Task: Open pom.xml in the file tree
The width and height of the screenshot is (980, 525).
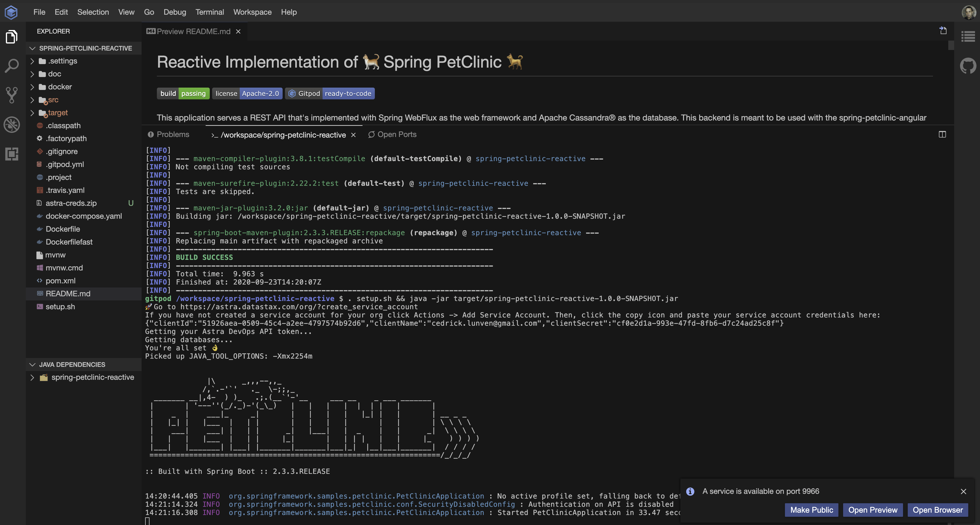Action: [x=61, y=281]
